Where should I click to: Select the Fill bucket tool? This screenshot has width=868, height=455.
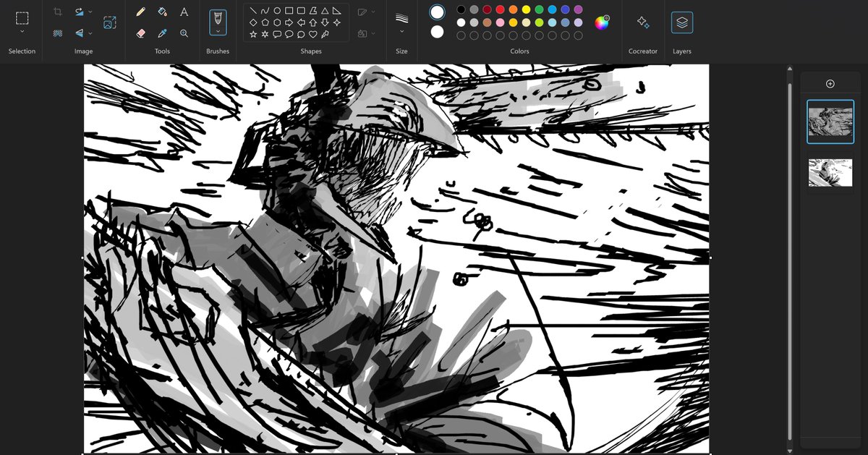point(163,12)
